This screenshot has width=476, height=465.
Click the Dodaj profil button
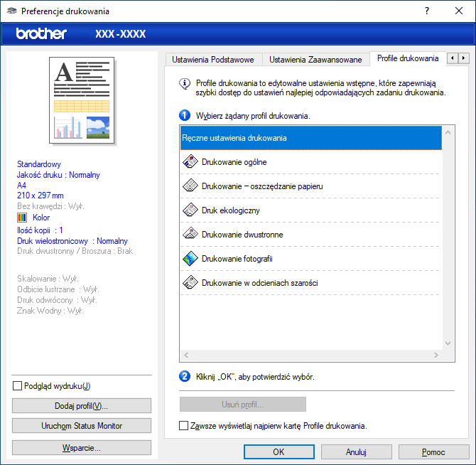point(82,406)
